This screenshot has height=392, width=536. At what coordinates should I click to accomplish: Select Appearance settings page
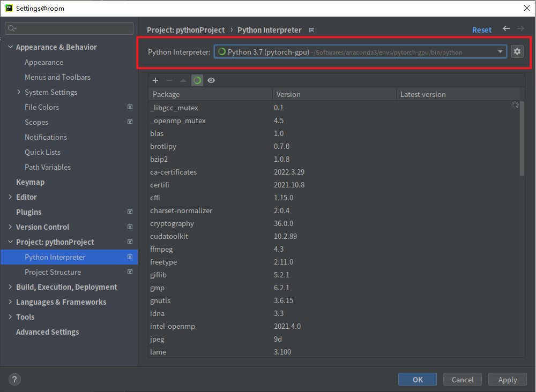coord(44,63)
